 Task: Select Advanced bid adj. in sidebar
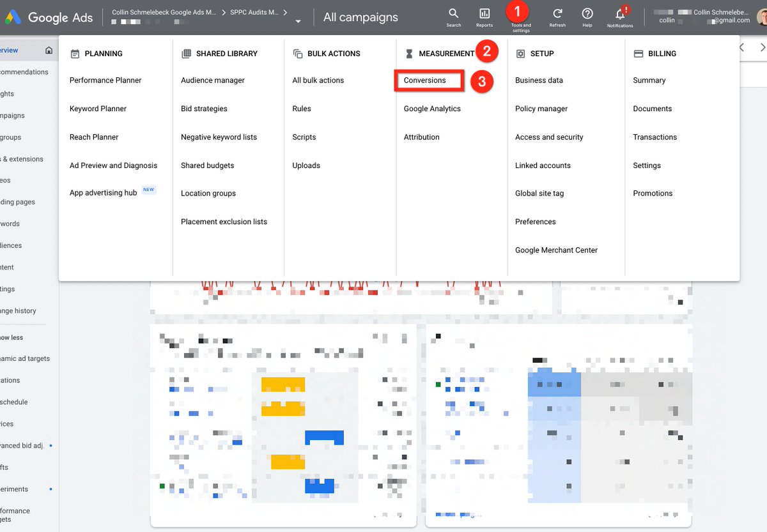point(22,446)
